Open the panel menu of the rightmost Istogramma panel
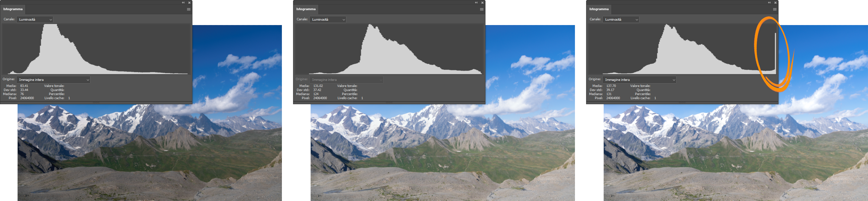Viewport: 868px width, 201px height. point(775,9)
